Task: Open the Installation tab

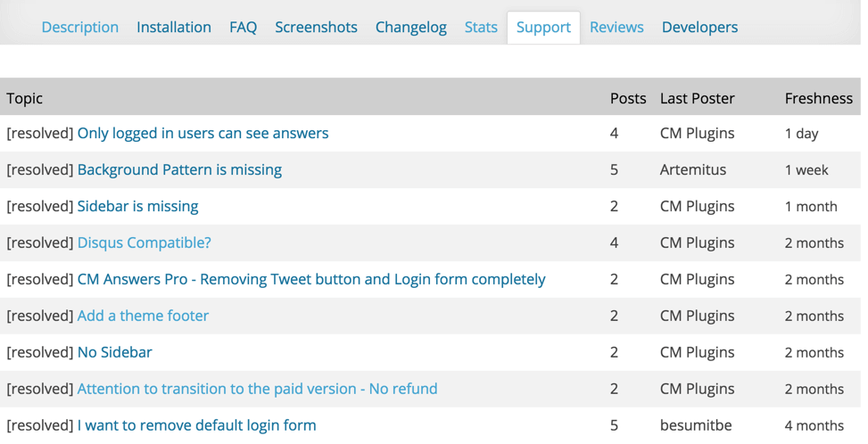Action: [174, 27]
